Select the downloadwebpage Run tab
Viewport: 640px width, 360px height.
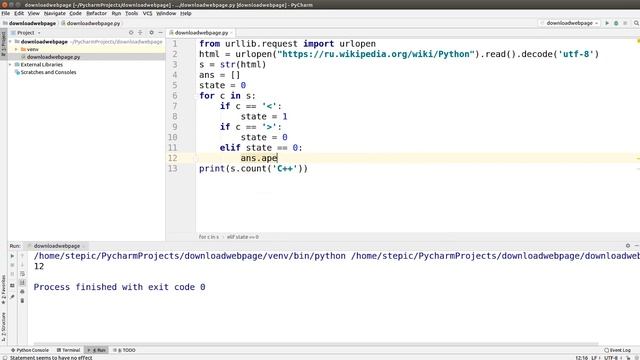pyautogui.click(x=57, y=246)
